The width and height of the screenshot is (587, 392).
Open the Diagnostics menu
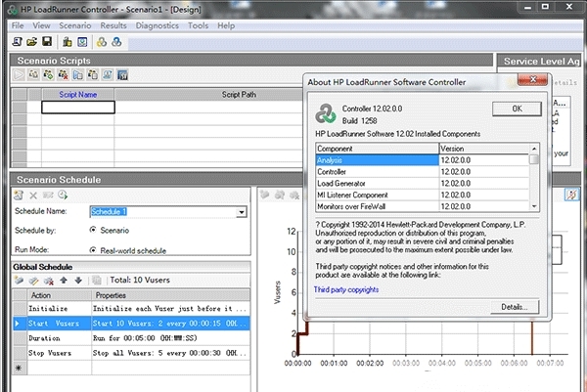pyautogui.click(x=157, y=25)
